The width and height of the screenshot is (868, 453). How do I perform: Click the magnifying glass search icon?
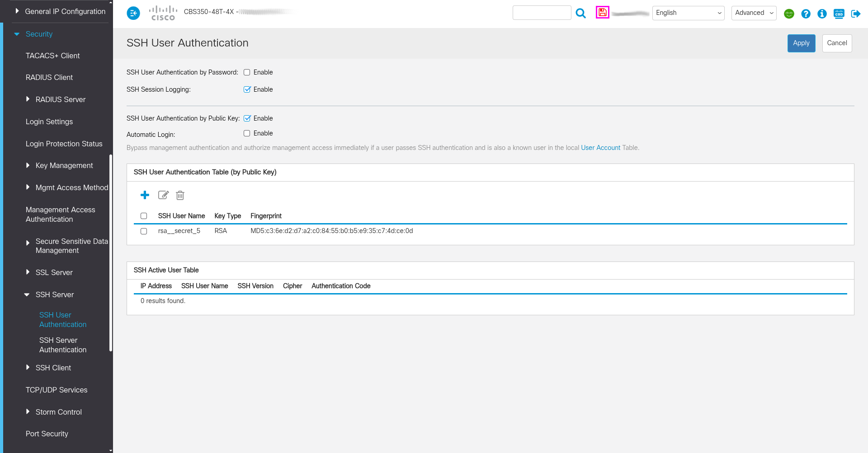[x=581, y=14]
